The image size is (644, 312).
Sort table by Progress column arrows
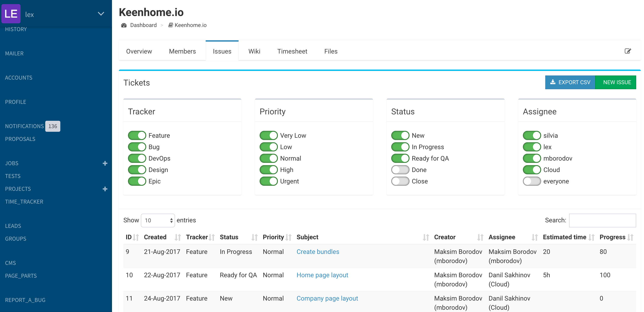(x=631, y=237)
